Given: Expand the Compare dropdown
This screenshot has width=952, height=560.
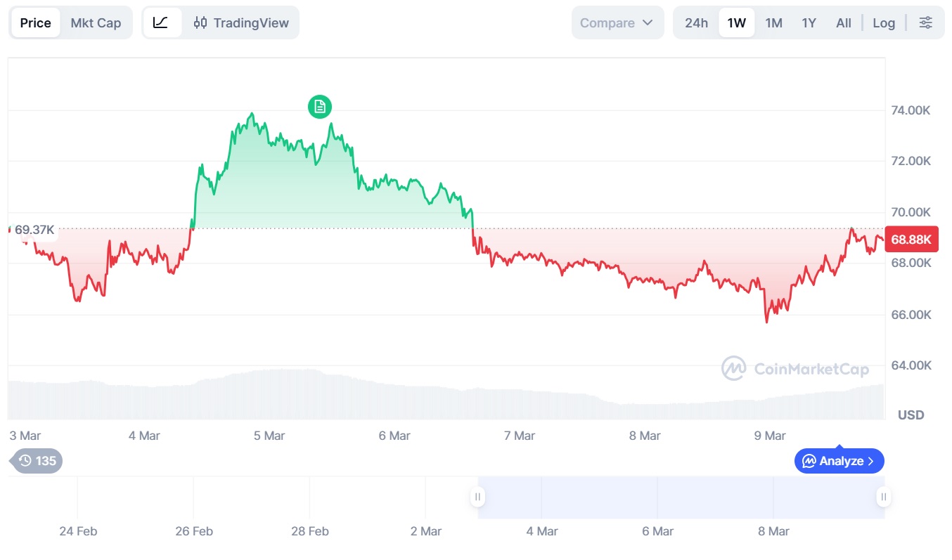Looking at the screenshot, I should (x=617, y=22).
